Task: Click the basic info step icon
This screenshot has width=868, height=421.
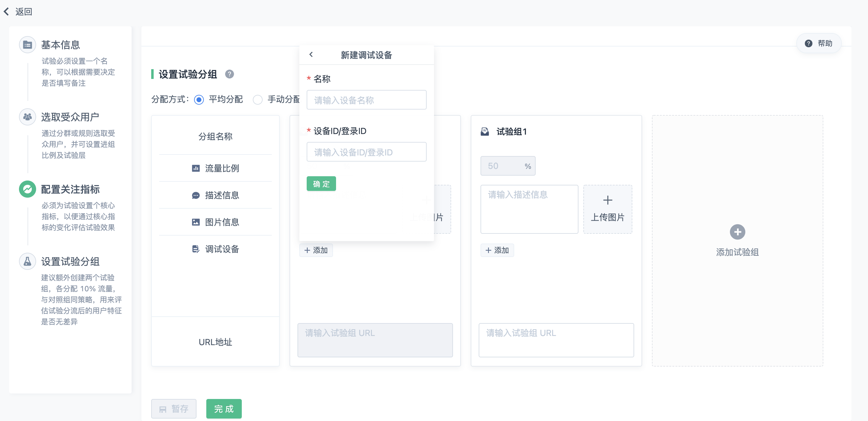Action: 27,44
